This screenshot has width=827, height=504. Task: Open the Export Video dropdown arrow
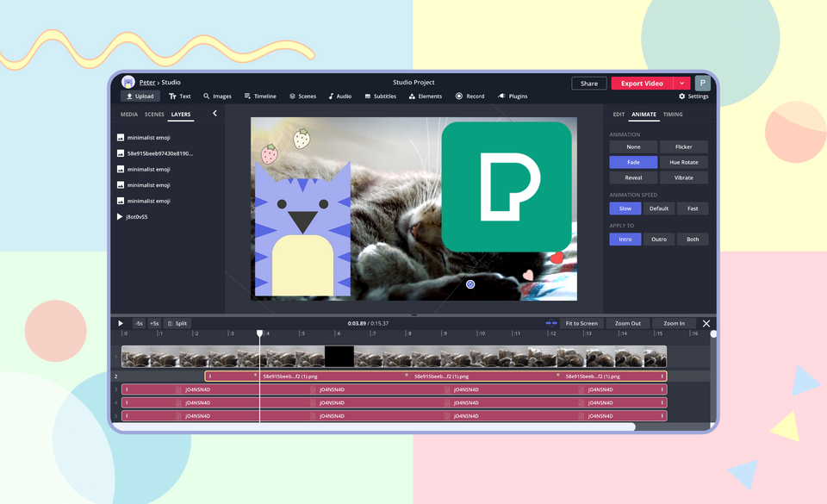pyautogui.click(x=681, y=83)
